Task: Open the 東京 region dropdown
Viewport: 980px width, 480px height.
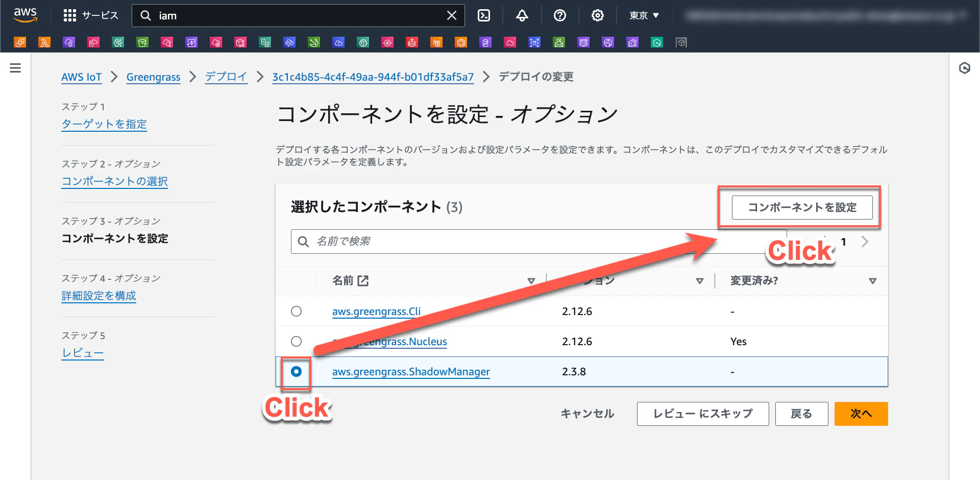Action: (644, 15)
